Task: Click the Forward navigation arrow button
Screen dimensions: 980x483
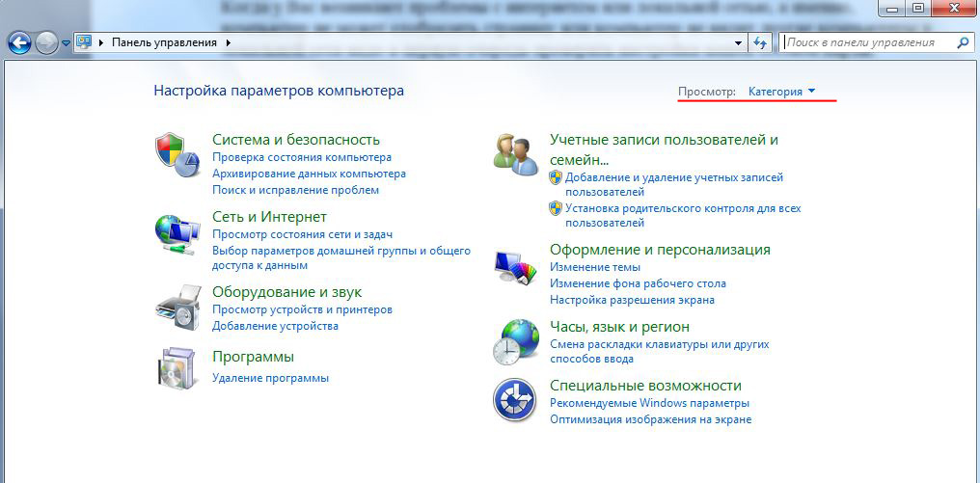Action: point(45,43)
